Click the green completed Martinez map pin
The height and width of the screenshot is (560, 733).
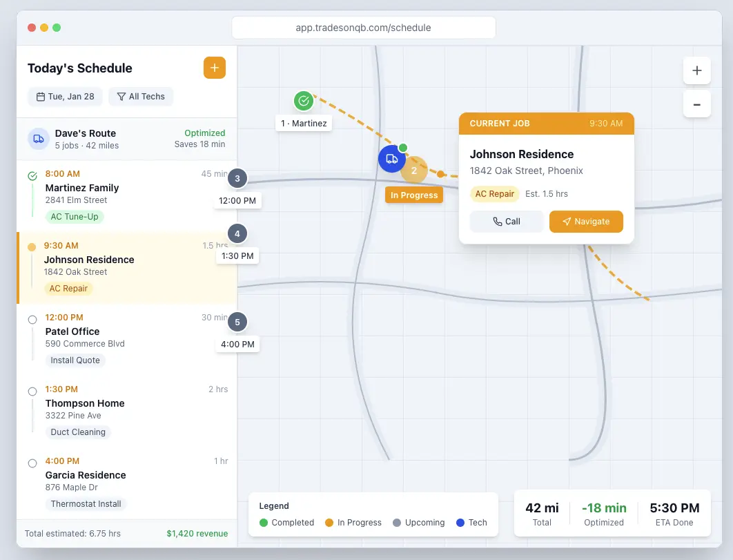(x=303, y=102)
